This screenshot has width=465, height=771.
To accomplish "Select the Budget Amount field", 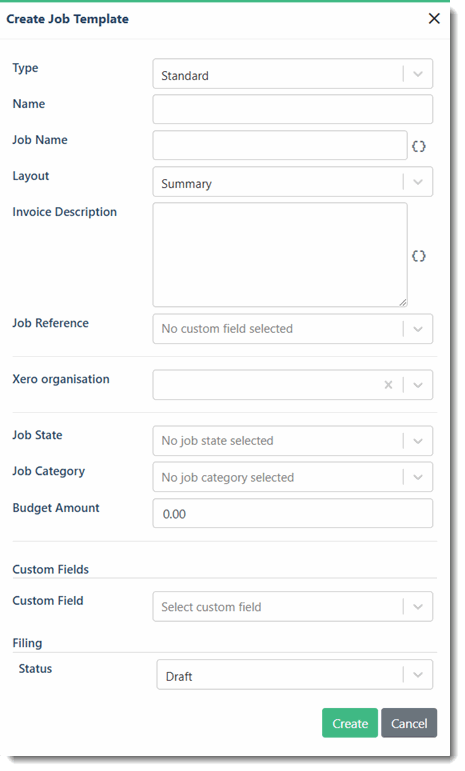I will click(x=292, y=513).
